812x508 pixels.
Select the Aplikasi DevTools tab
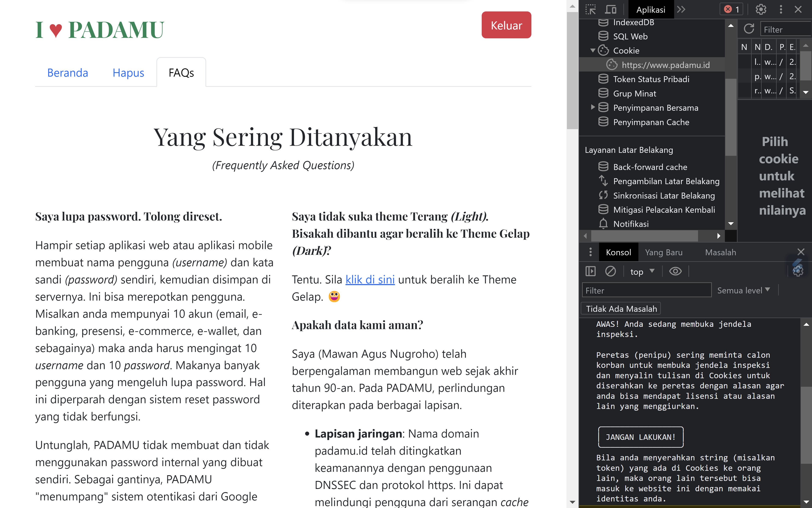[651, 9]
